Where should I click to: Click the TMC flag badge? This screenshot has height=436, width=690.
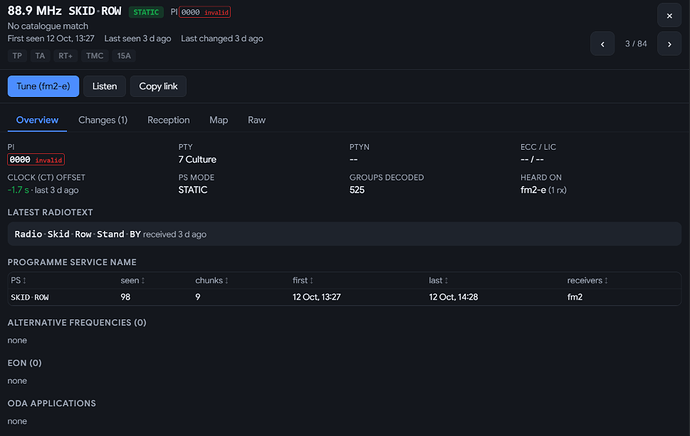coord(95,56)
